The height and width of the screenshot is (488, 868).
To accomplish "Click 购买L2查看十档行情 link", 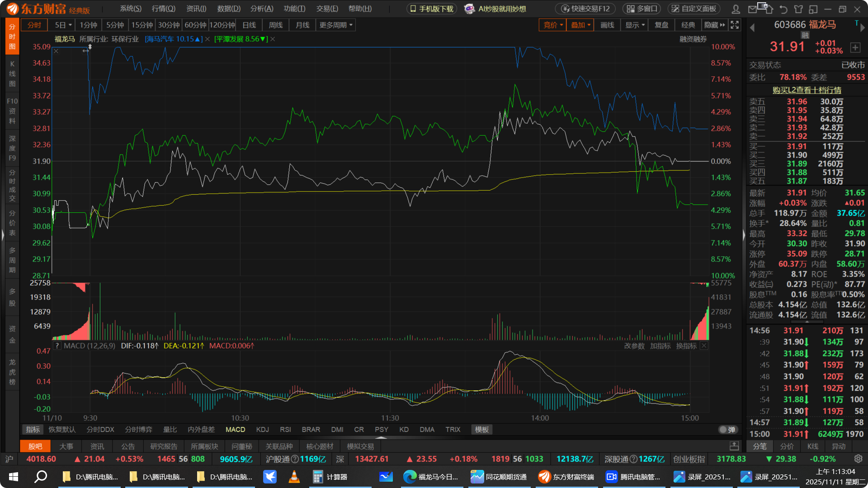I will [807, 90].
